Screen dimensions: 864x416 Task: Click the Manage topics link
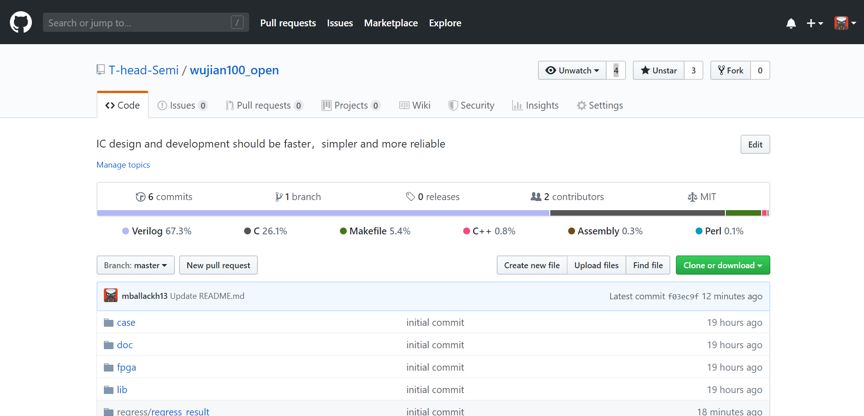click(123, 165)
